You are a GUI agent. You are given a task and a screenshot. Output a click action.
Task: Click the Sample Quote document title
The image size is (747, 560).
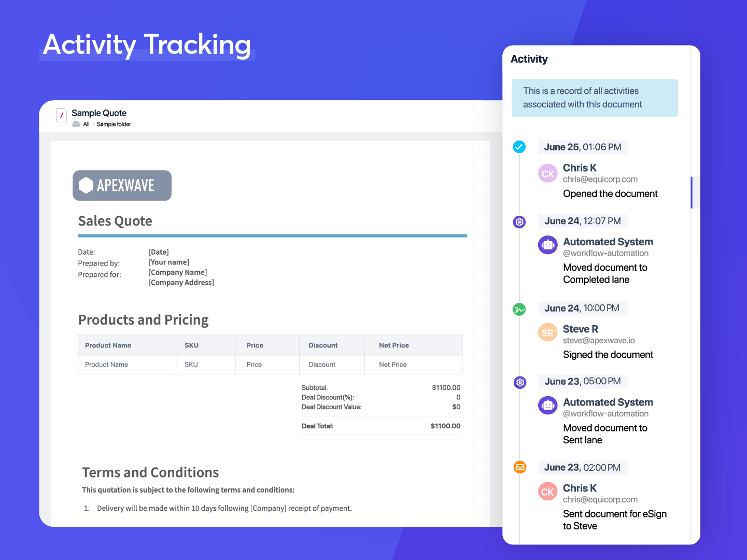[99, 113]
